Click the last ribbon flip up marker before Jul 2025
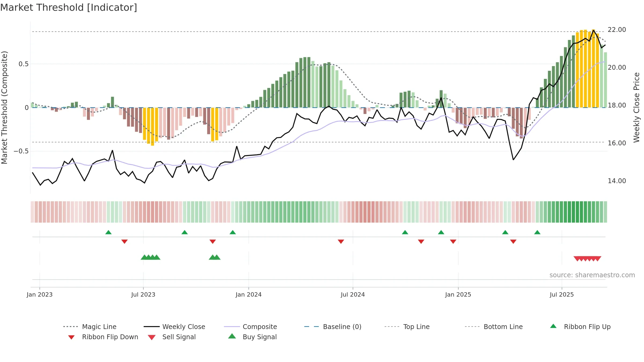Screen dimensions: 644x362 [x=537, y=232]
